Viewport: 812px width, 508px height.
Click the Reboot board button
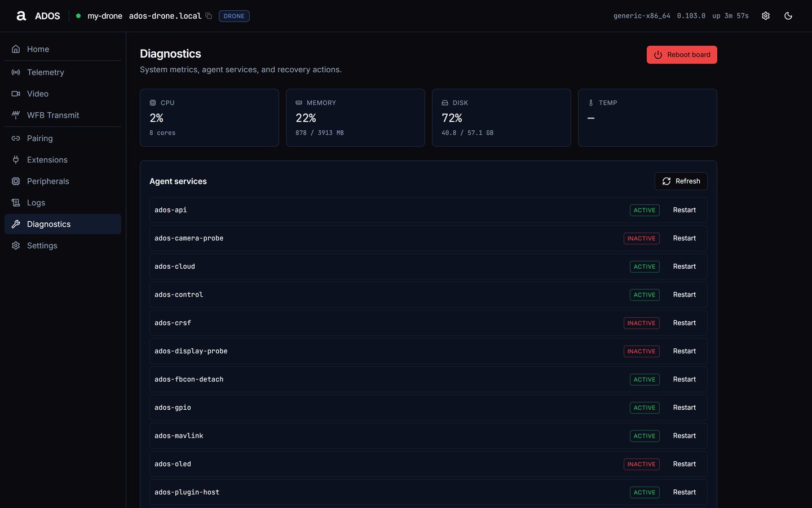(x=682, y=55)
